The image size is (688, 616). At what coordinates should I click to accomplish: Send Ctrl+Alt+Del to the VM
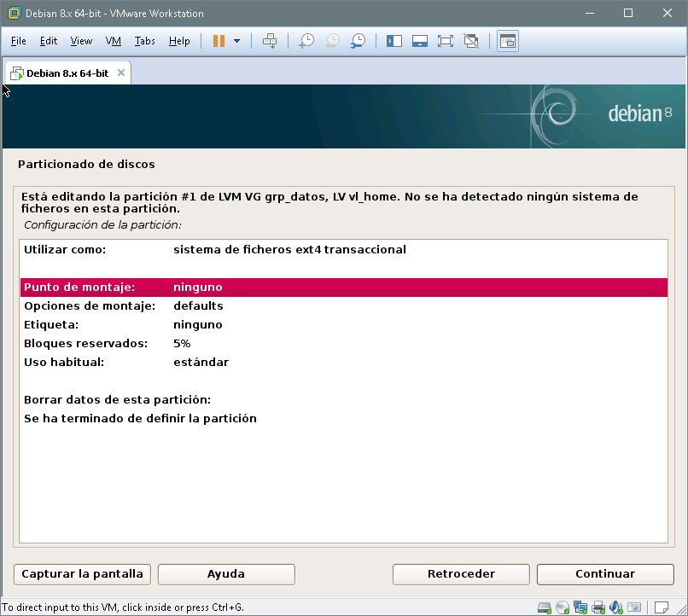(270, 41)
